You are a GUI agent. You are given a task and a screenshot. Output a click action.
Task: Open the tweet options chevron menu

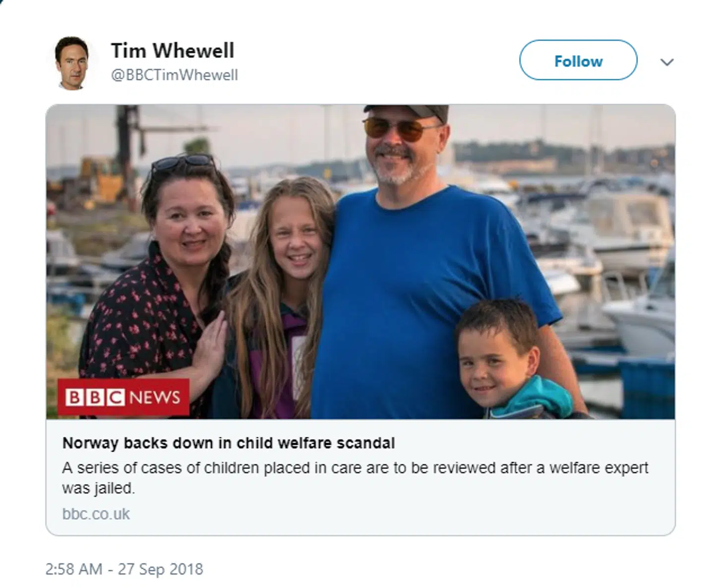pyautogui.click(x=667, y=62)
